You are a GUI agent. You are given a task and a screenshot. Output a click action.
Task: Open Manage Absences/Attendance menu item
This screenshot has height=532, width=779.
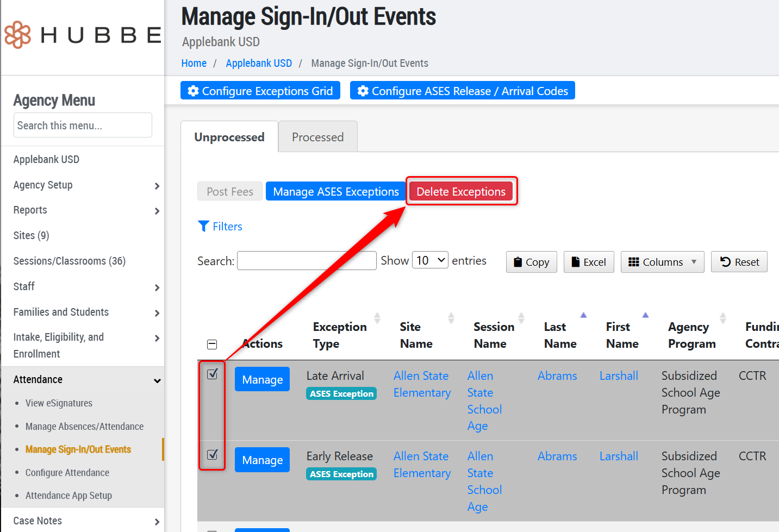[x=84, y=427]
